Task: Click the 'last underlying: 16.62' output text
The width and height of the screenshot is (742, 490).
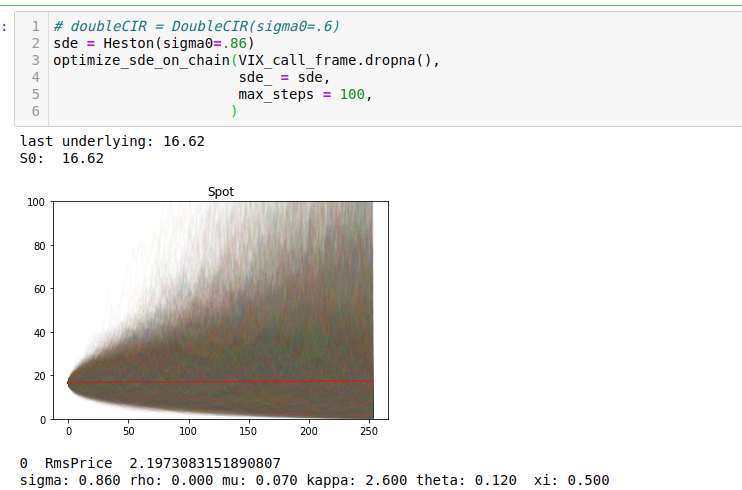Action: click(x=112, y=141)
